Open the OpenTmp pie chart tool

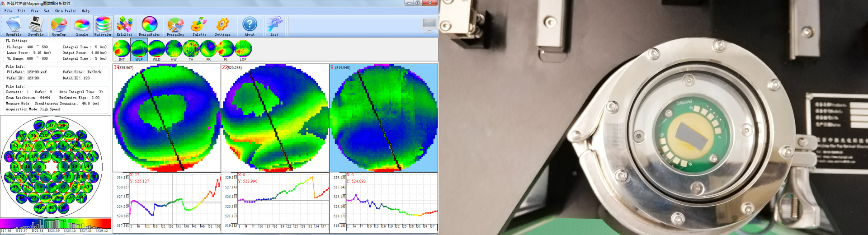pyautogui.click(x=59, y=25)
